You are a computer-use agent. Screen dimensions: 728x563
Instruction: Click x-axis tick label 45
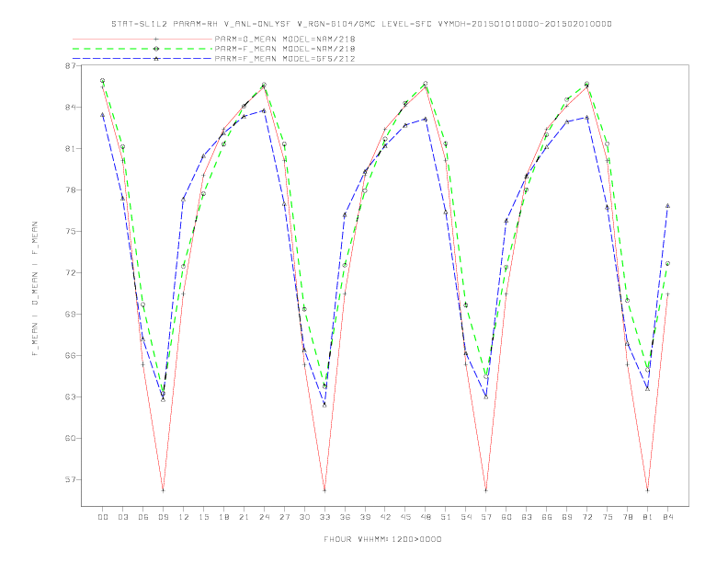(x=405, y=517)
